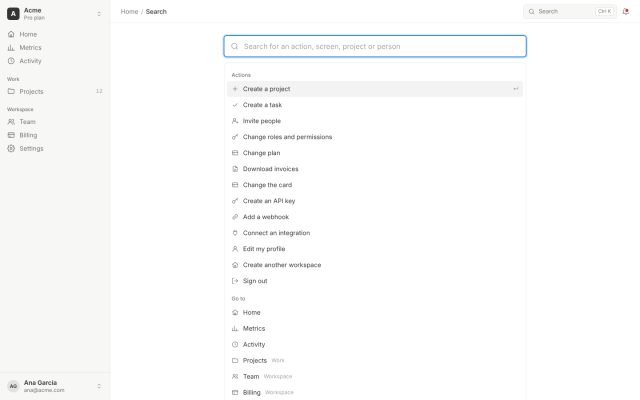Open Metrics in the sidebar
640x400 pixels.
point(55,48)
